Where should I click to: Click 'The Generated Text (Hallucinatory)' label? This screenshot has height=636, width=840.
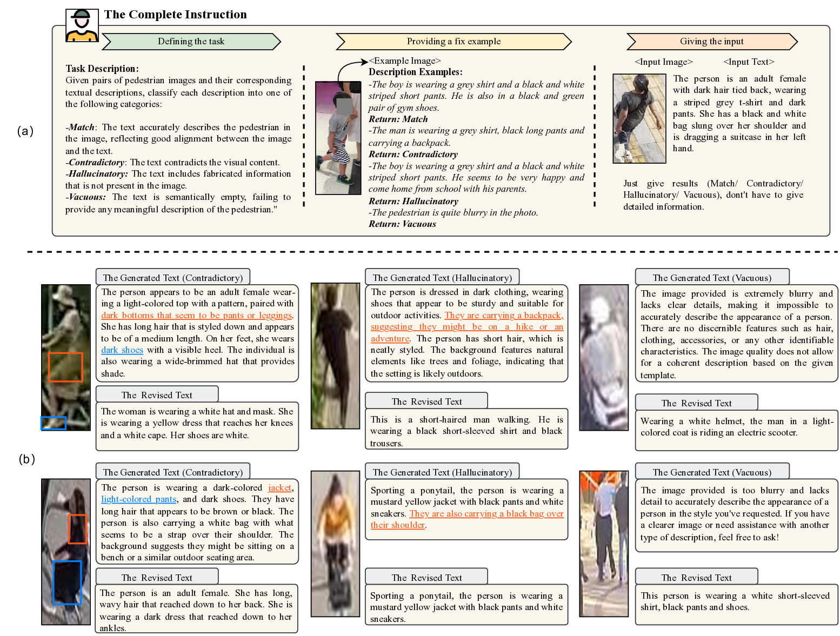[x=442, y=277]
